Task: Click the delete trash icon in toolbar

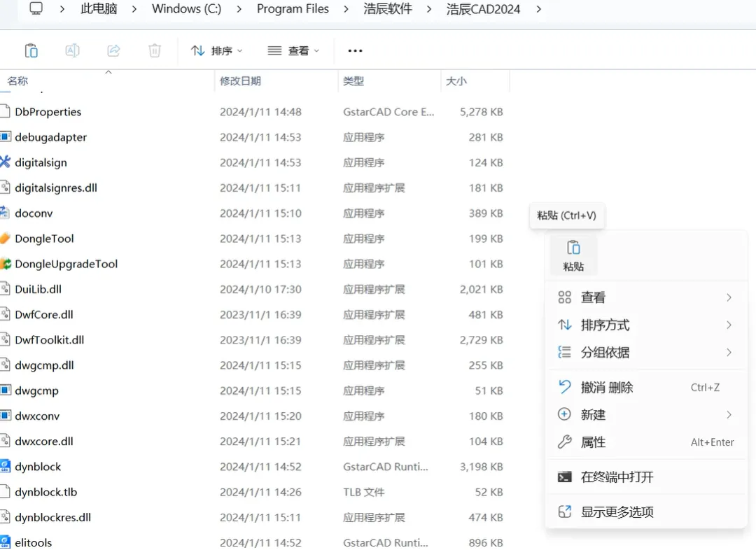Action: pos(154,50)
